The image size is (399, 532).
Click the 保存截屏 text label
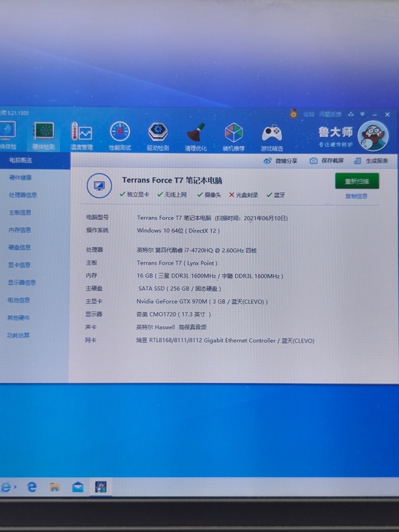click(x=332, y=161)
